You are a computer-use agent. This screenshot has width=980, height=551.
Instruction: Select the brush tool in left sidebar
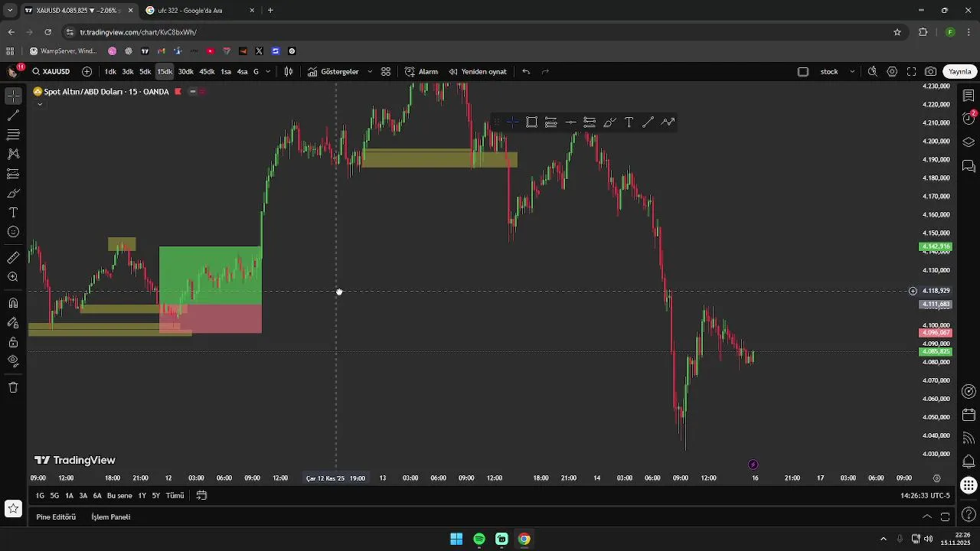tap(13, 193)
